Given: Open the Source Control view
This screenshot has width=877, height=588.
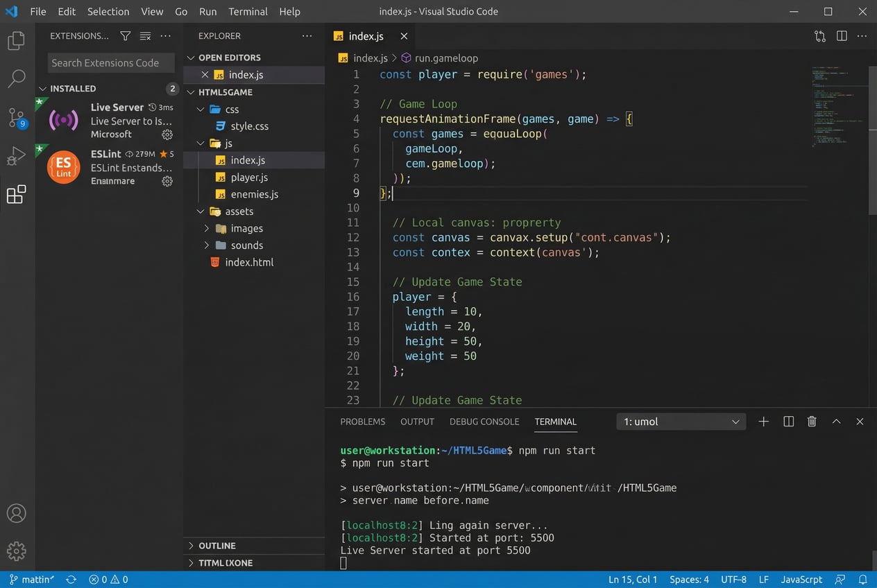Looking at the screenshot, I should [17, 117].
